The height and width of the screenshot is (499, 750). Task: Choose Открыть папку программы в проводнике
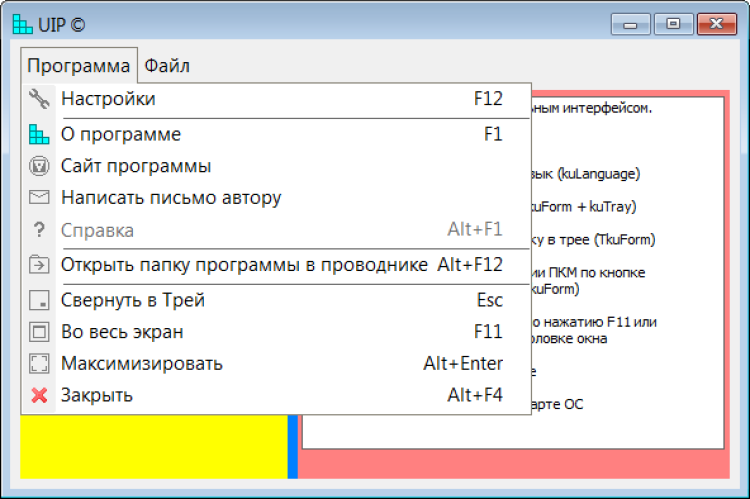click(244, 265)
